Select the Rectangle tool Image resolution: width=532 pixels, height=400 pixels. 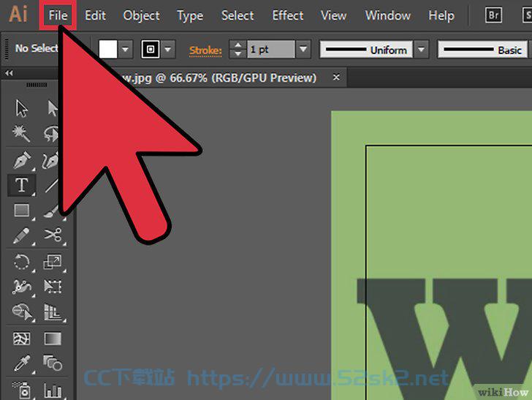point(22,211)
